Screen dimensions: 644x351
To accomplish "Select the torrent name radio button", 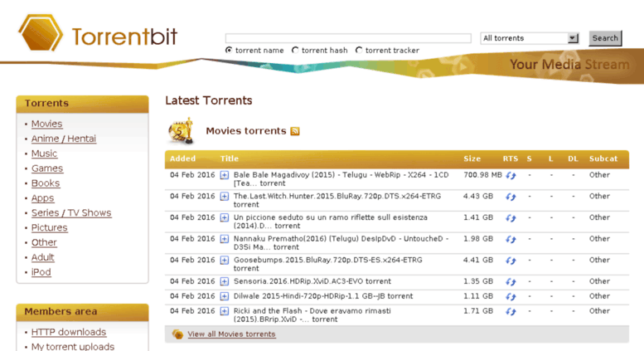I will pyautogui.click(x=229, y=50).
